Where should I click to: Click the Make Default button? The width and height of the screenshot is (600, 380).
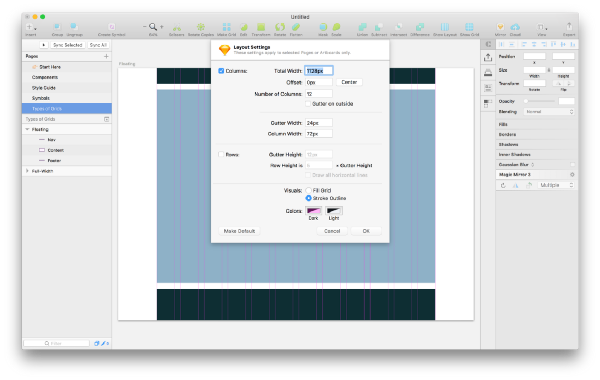tap(239, 231)
